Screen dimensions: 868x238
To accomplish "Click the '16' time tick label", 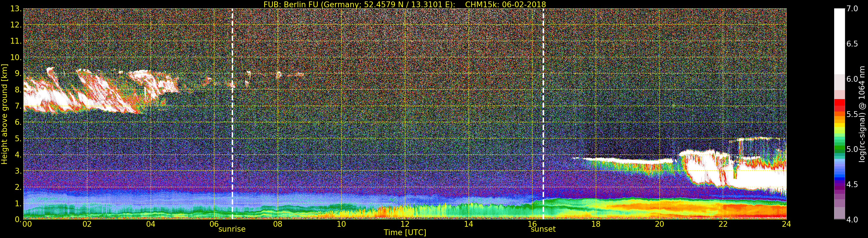I will (532, 224).
